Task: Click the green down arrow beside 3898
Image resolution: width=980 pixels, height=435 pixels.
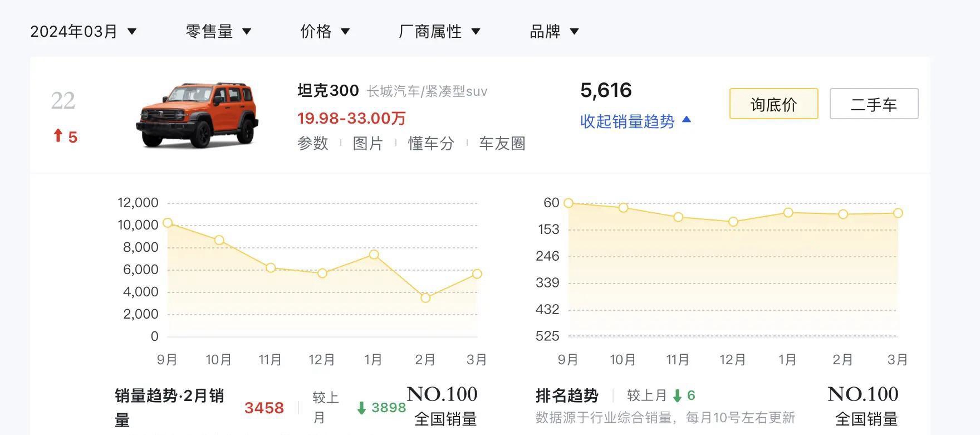Action: click(361, 408)
